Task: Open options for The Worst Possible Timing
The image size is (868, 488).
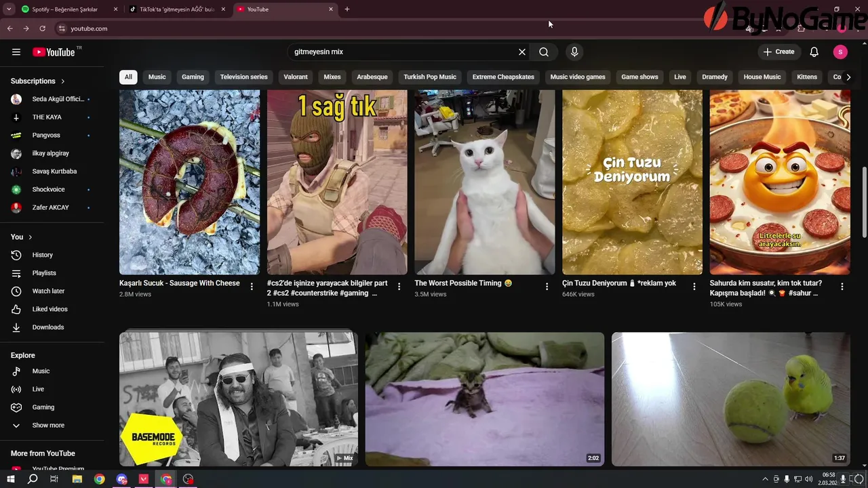Action: 547,287
